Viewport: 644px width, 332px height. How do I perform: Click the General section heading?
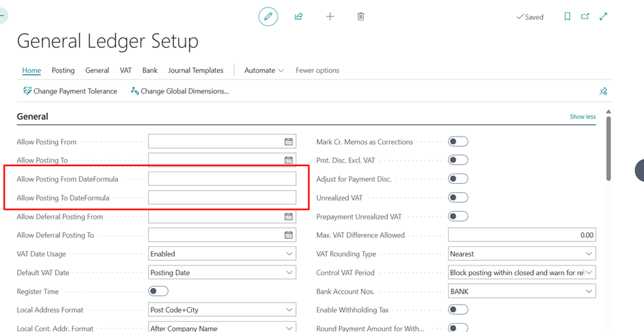point(32,117)
